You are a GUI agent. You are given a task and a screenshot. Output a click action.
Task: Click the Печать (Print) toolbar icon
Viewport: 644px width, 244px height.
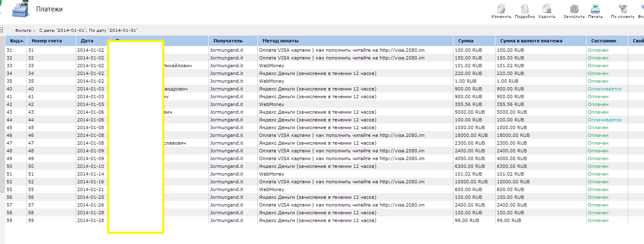coord(595,9)
